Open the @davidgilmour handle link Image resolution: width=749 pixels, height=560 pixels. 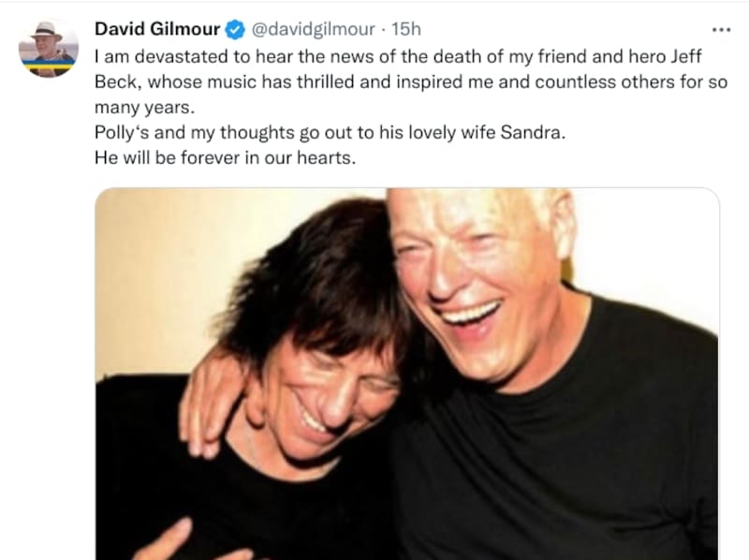[x=313, y=29]
